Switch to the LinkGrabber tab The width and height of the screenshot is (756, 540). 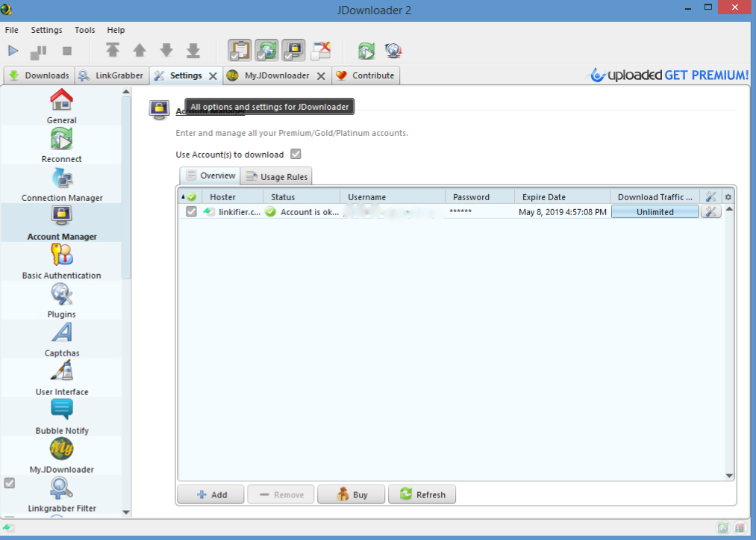click(x=112, y=75)
